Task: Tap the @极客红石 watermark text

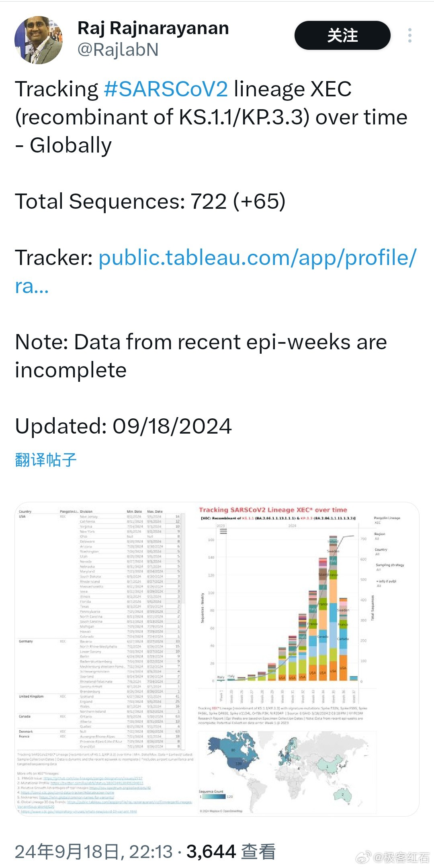Action: [x=401, y=858]
